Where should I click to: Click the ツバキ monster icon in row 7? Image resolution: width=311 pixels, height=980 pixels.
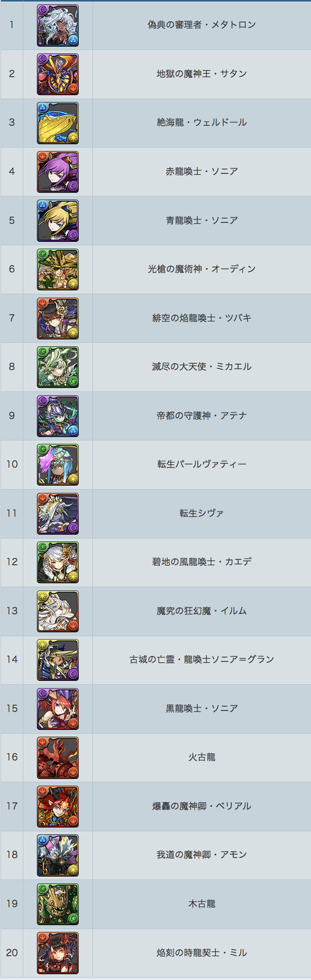coord(58,318)
